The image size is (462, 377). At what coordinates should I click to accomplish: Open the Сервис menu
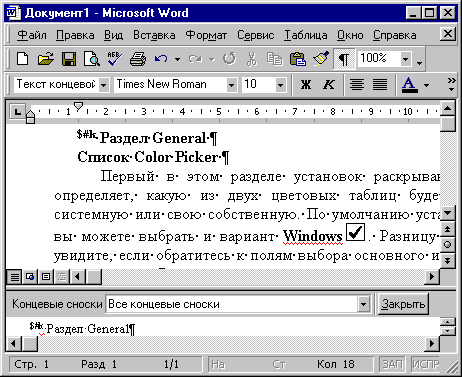tap(256, 35)
